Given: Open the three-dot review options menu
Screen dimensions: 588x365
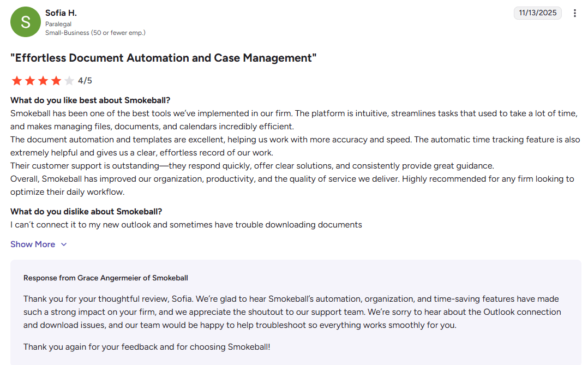Looking at the screenshot, I should pyautogui.click(x=574, y=13).
